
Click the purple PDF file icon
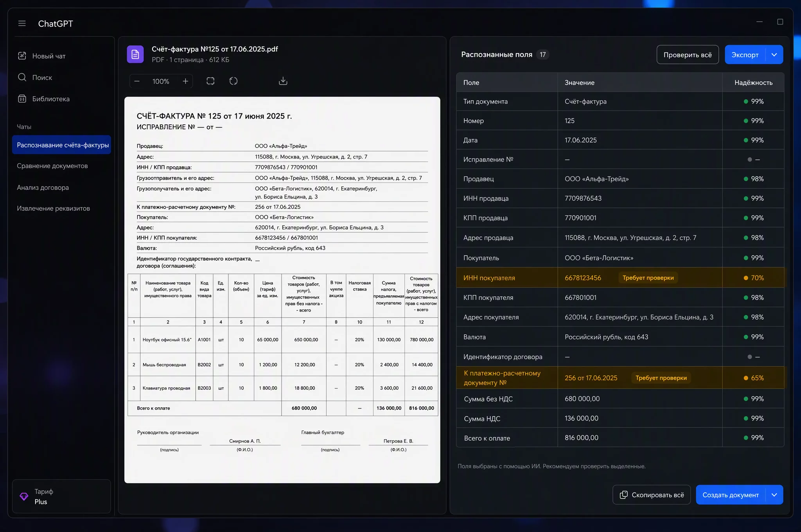135,54
